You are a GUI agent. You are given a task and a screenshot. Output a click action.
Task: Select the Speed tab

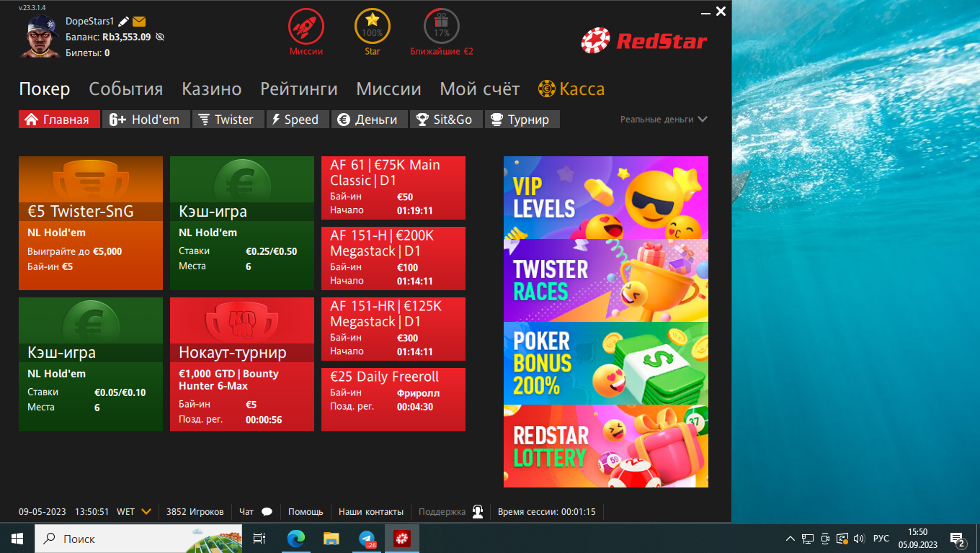(x=298, y=120)
